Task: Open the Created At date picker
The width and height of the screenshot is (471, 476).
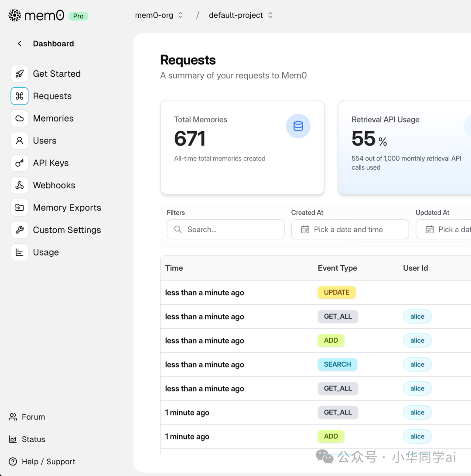Action: point(350,229)
